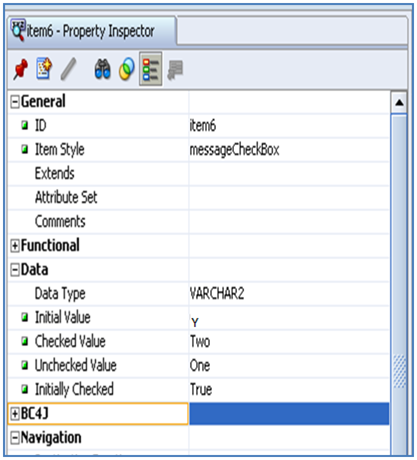The height and width of the screenshot is (460, 417).
Task: Collapse the General section
Action: (15, 102)
